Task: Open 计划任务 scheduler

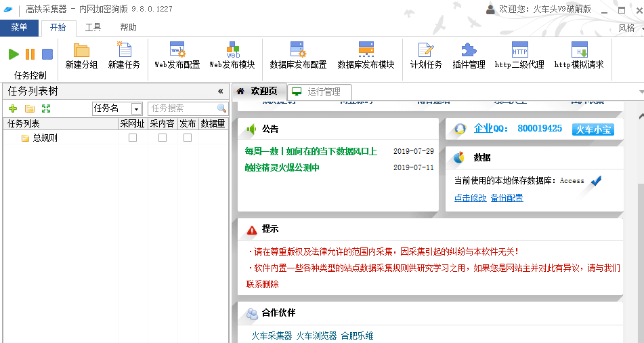Action: (x=426, y=50)
